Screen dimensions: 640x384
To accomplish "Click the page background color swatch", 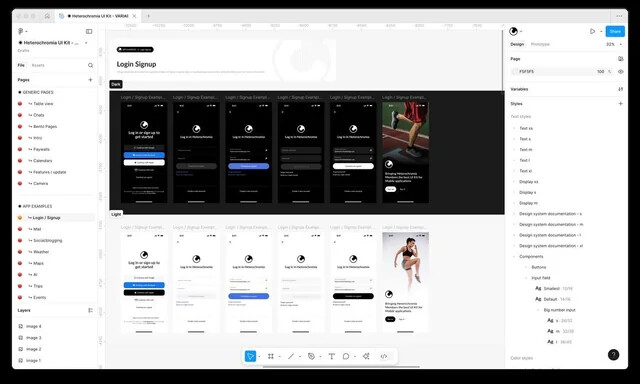I will pos(515,71).
